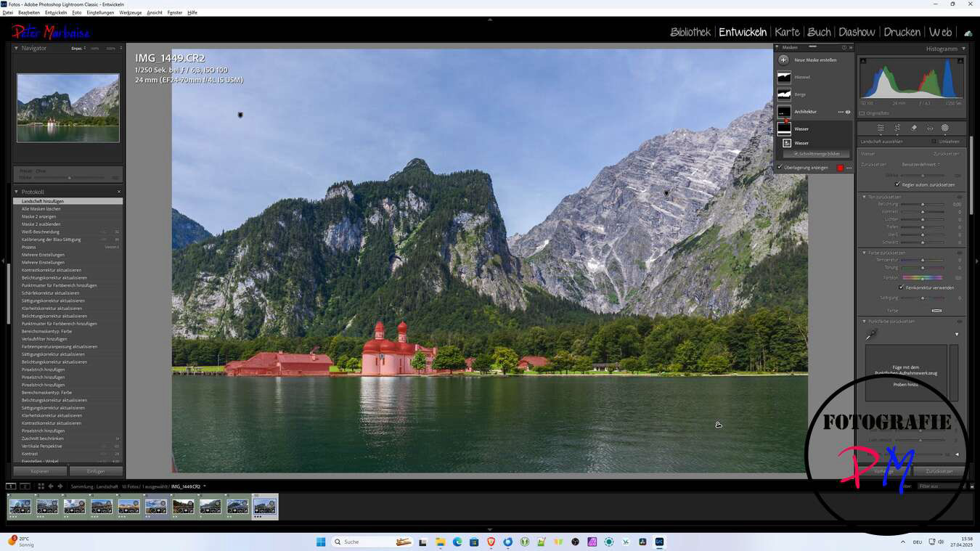Open overlay options three-dot menu
Screen dimensions: 980x551
pyautogui.click(x=849, y=168)
